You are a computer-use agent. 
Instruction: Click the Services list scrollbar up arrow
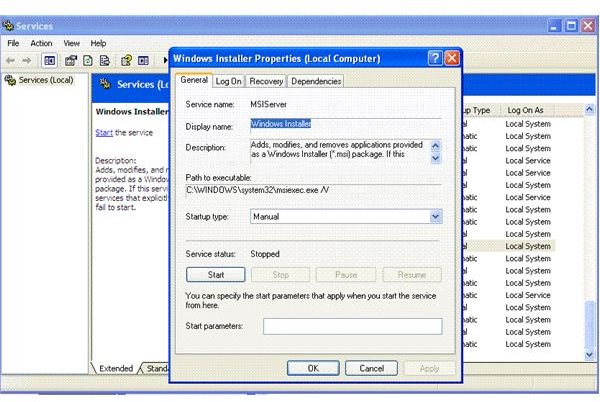pyautogui.click(x=590, y=109)
